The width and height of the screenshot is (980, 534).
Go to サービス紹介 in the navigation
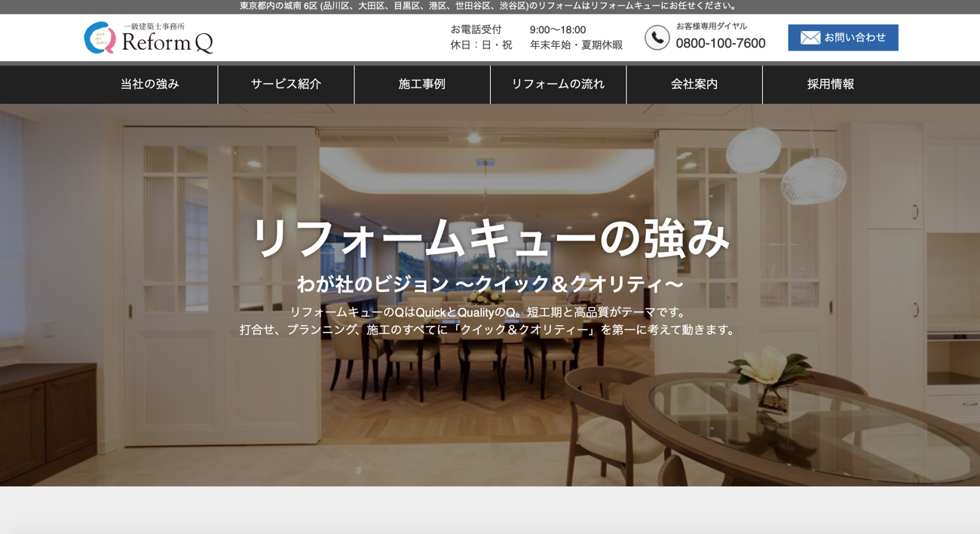pyautogui.click(x=286, y=84)
